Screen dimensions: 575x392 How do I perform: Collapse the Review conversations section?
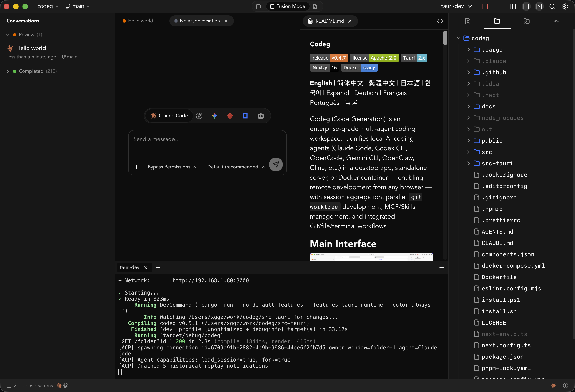click(x=7, y=34)
